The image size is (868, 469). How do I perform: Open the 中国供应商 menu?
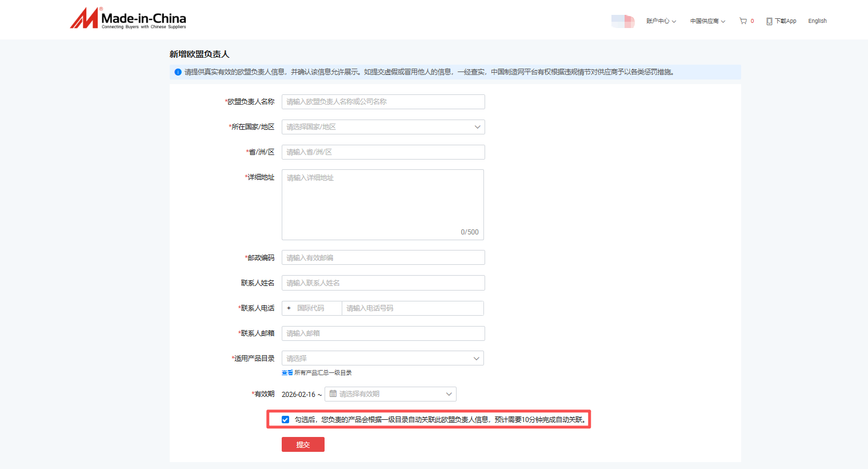pyautogui.click(x=707, y=21)
